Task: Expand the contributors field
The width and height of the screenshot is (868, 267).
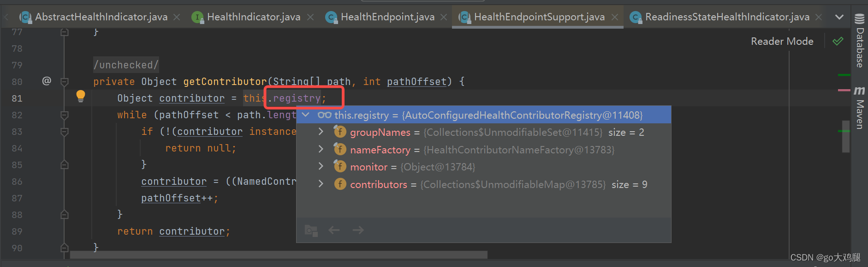Action: (x=321, y=184)
